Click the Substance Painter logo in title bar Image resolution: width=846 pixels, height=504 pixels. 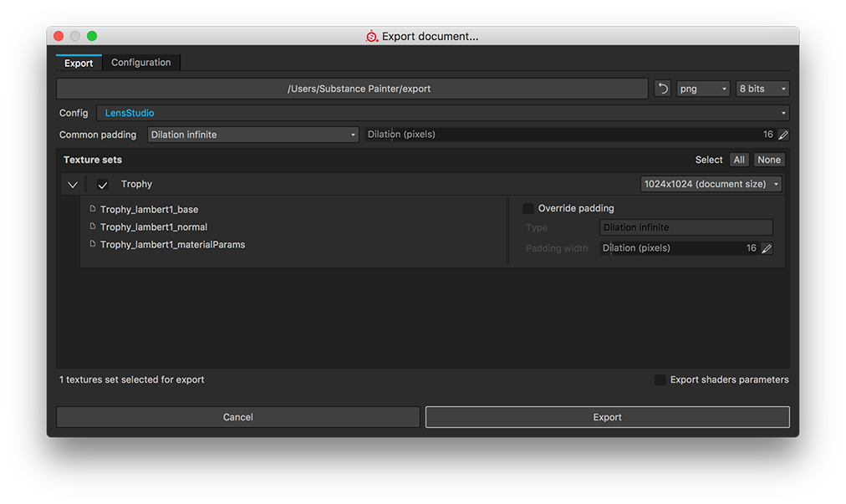click(x=372, y=37)
